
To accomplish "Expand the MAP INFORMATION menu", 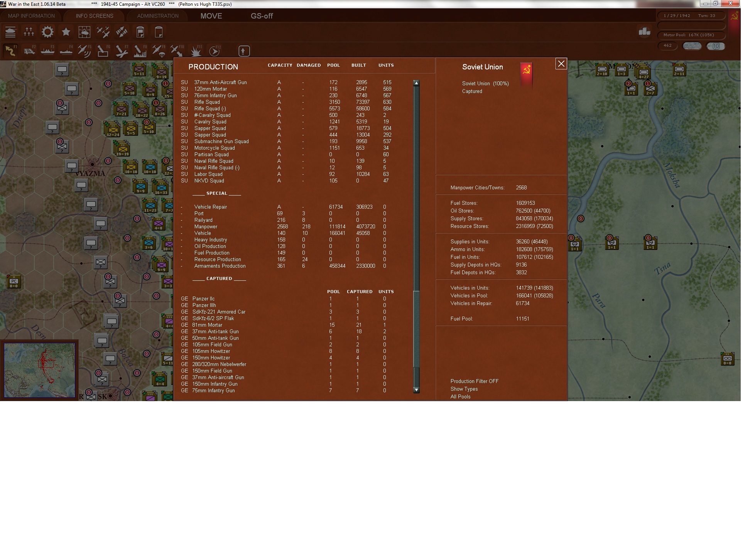I will 31,16.
